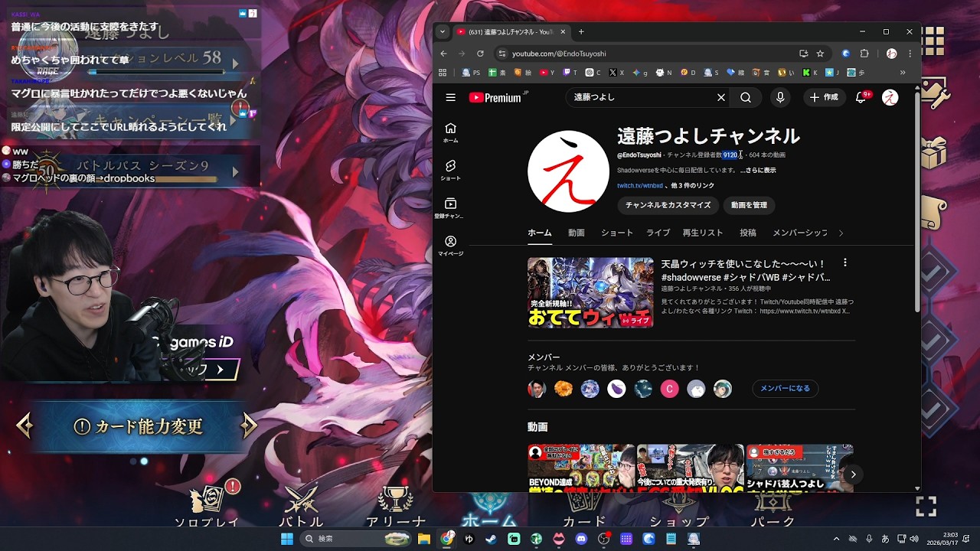Open the おててウィッチ live stream thumbnail
Viewport: 980px width, 551px height.
[590, 292]
